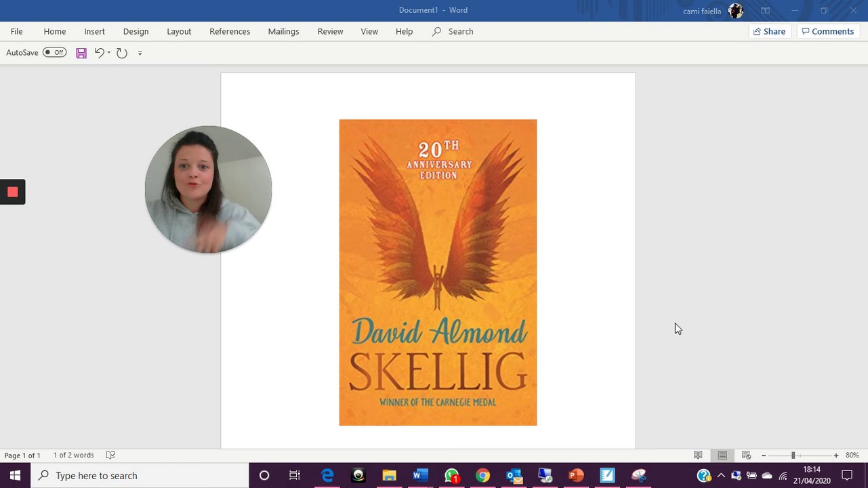Image resolution: width=868 pixels, height=488 pixels.
Task: Toggle the AutoSave switch
Action: 54,52
